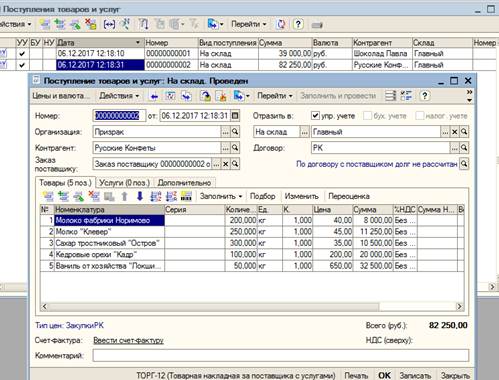Click the Записать button
The image size is (499, 380).
(415, 375)
